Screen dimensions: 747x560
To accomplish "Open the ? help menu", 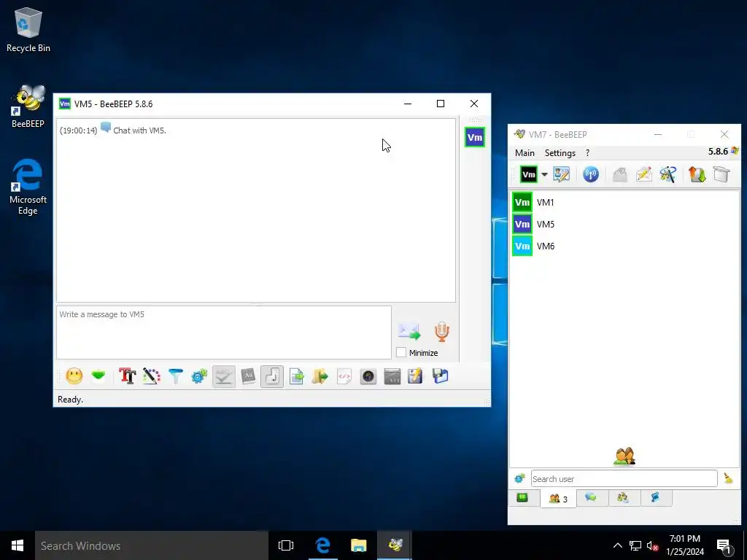I will click(x=587, y=153).
